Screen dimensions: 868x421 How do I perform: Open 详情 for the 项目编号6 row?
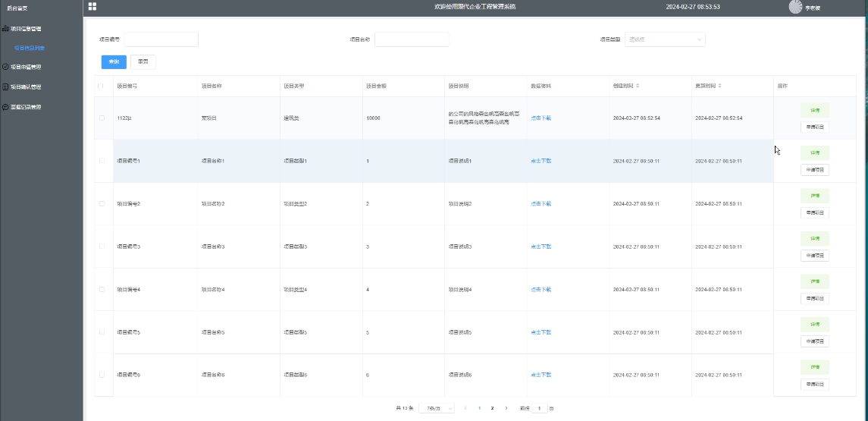(815, 367)
